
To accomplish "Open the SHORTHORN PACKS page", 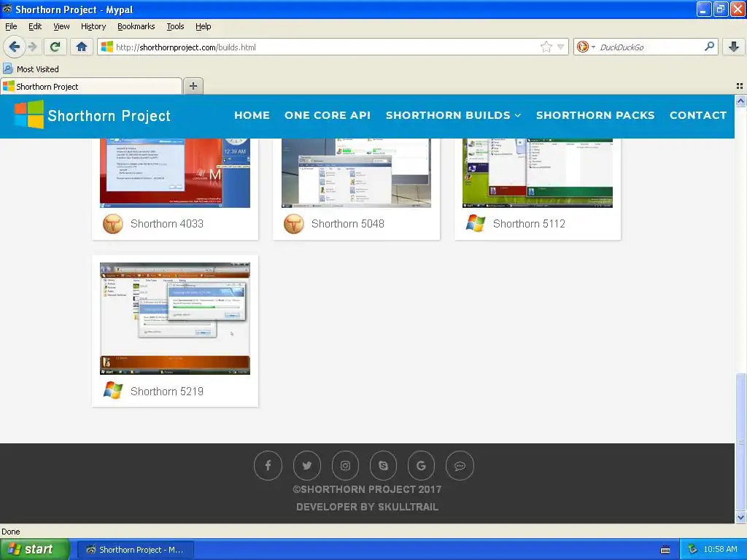I will click(x=595, y=115).
